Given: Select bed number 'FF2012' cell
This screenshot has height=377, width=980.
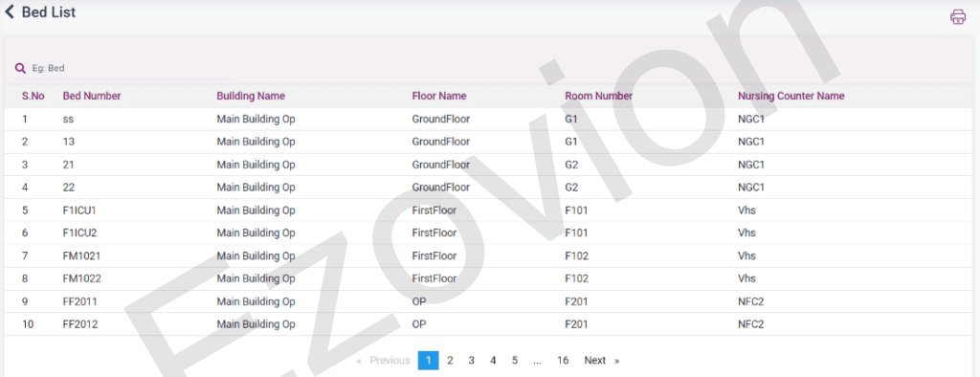Looking at the screenshot, I should tap(80, 324).
